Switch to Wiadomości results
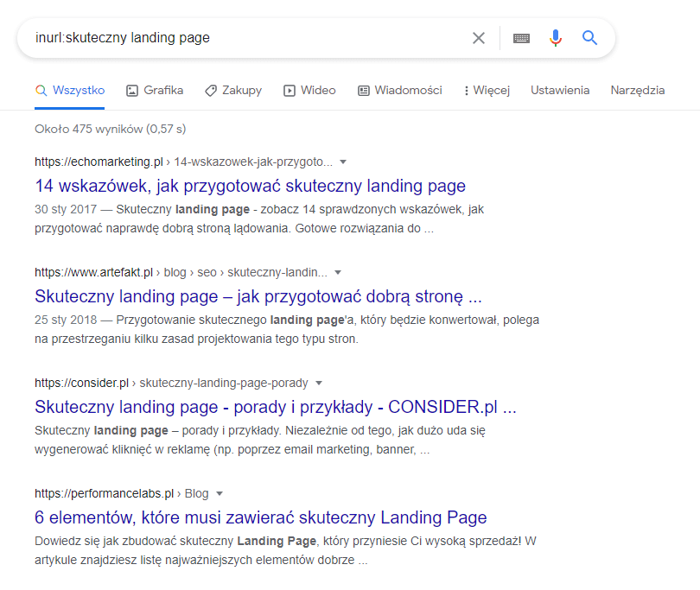Viewport: 700px width, 590px height. [x=400, y=90]
